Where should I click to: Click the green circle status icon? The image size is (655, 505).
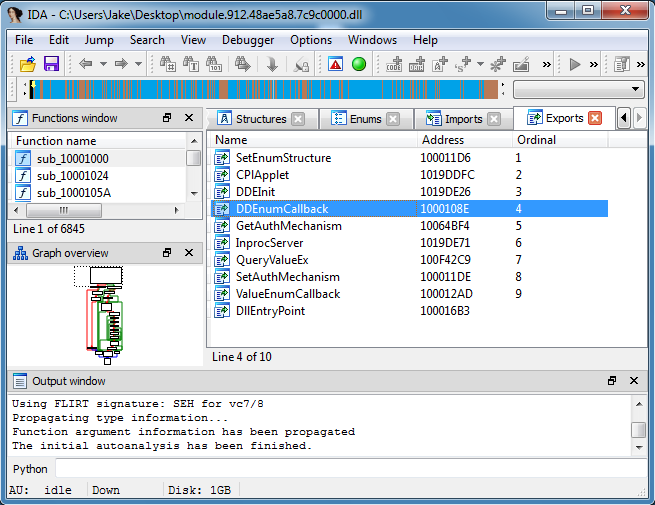click(x=359, y=64)
